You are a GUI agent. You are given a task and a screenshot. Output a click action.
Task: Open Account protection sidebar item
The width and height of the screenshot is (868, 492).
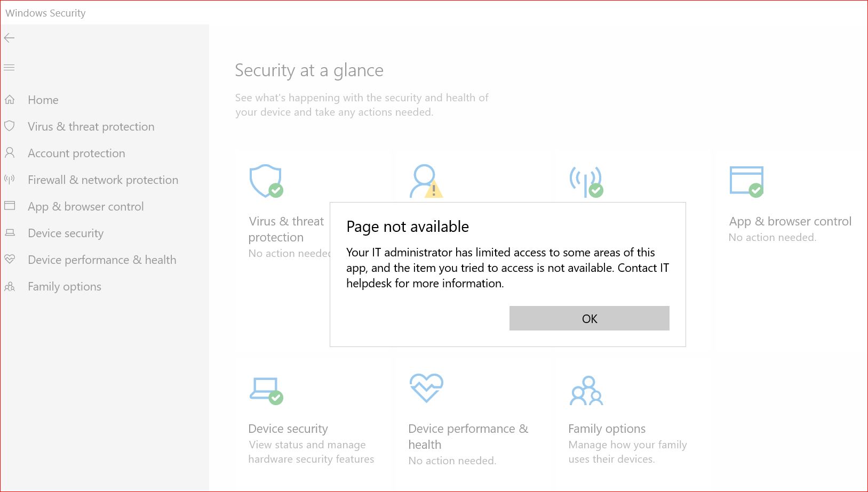click(76, 153)
